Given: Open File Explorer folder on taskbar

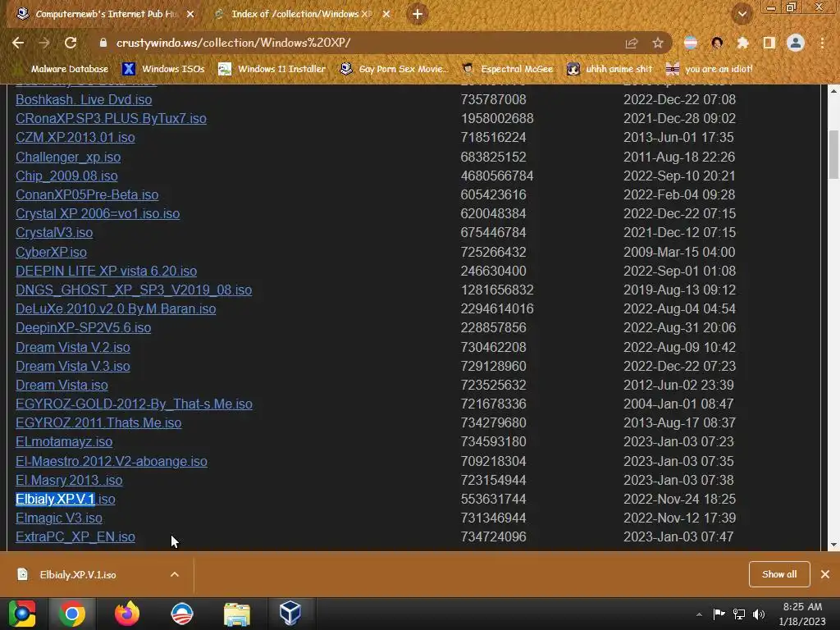Looking at the screenshot, I should point(236,614).
